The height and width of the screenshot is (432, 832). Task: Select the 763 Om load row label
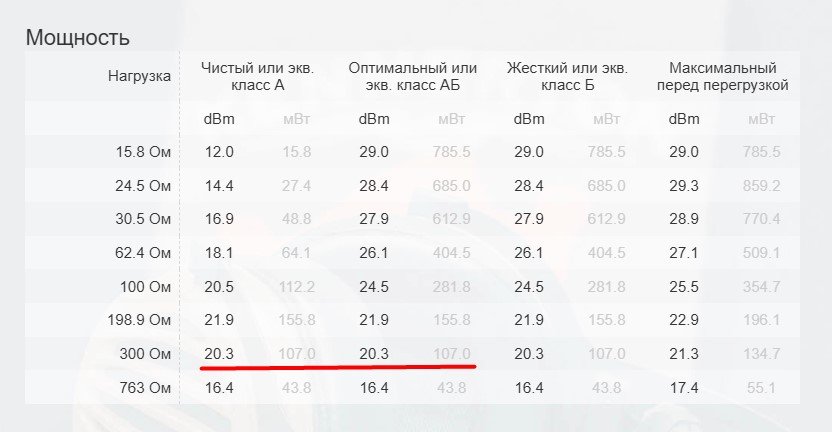click(x=145, y=387)
